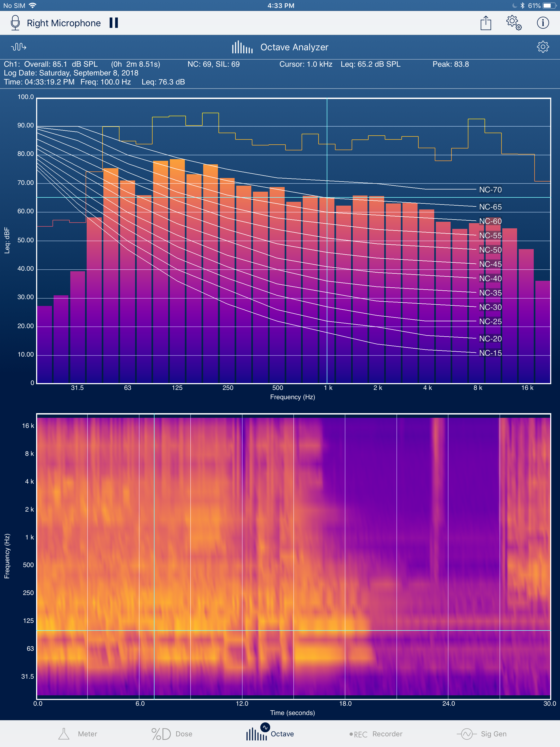This screenshot has width=560, height=747.
Task: Select the Octave tab at bottom
Action: coord(280,735)
